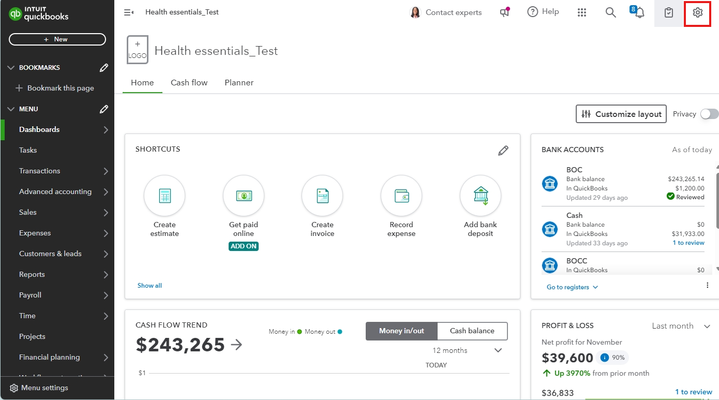
Task: Click the Cash bank account icon
Action: (x=550, y=228)
